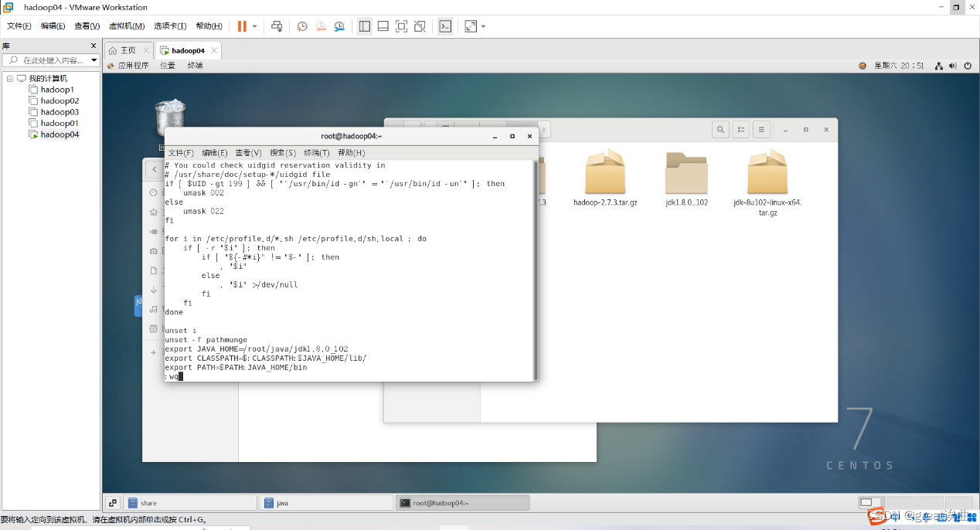Click the java taskbar button
This screenshot has width=980, height=530.
point(325,503)
